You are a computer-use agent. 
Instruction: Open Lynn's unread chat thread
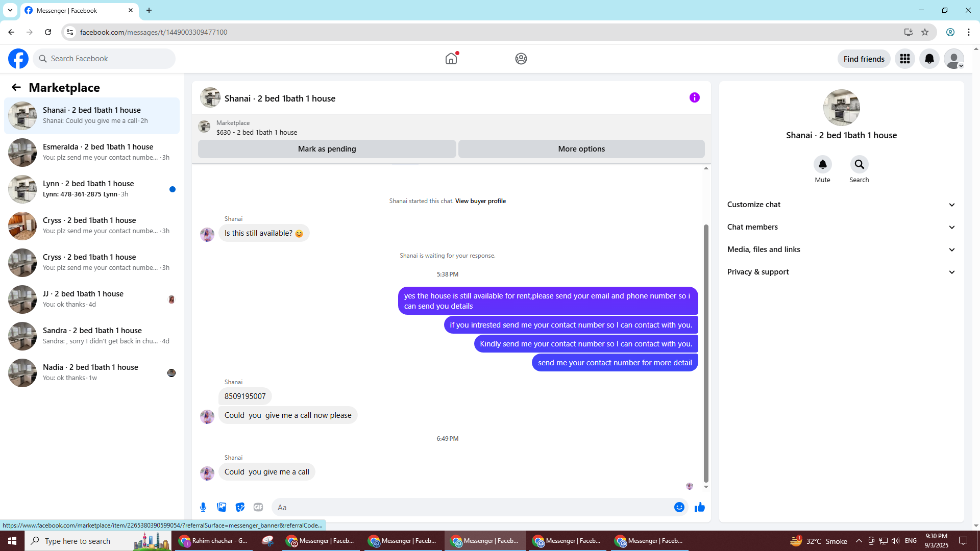(x=92, y=189)
